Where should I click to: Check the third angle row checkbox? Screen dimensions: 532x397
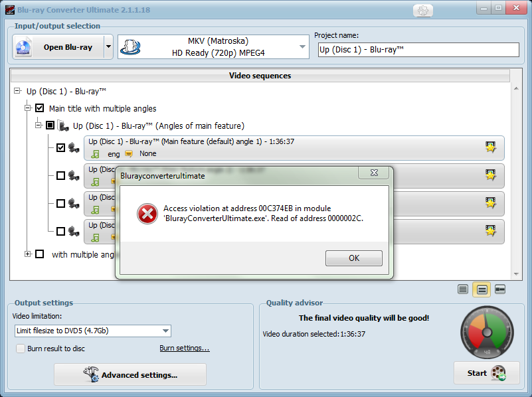click(60, 203)
